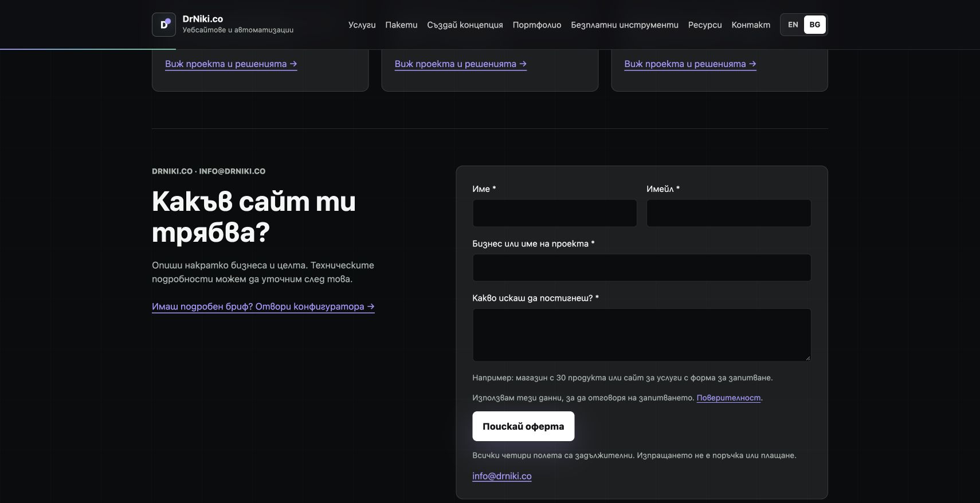Click the Например: магазин с 30 продукта hint
This screenshot has height=503, width=980.
click(622, 378)
